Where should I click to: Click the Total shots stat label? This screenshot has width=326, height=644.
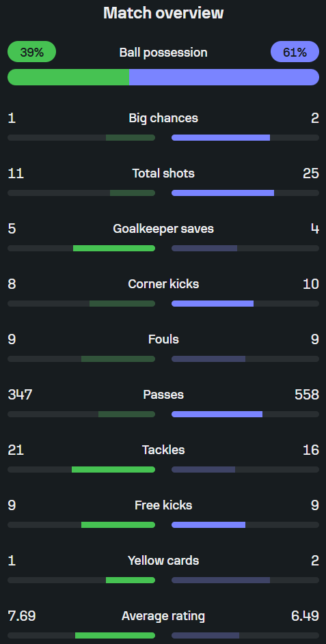pyautogui.click(x=163, y=173)
